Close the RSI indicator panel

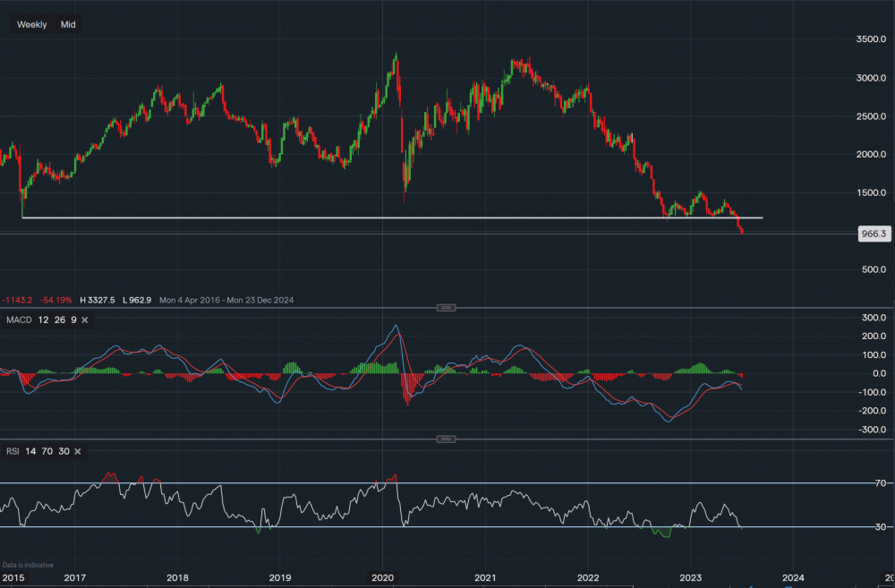(x=78, y=451)
